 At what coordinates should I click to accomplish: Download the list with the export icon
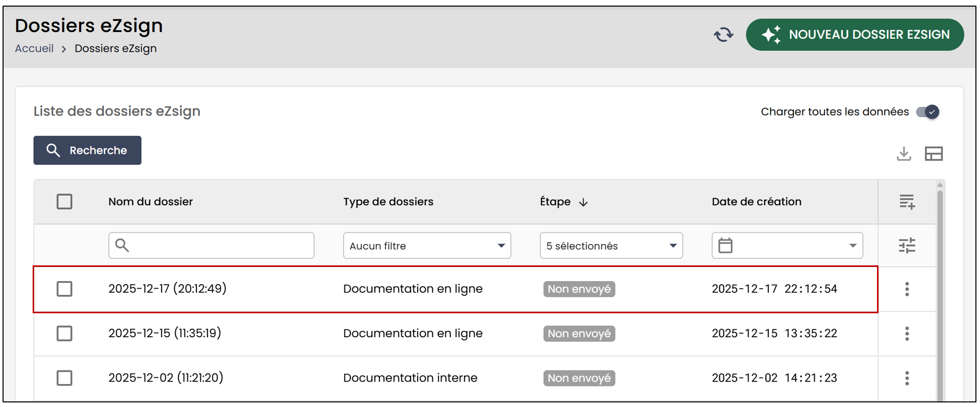[904, 153]
